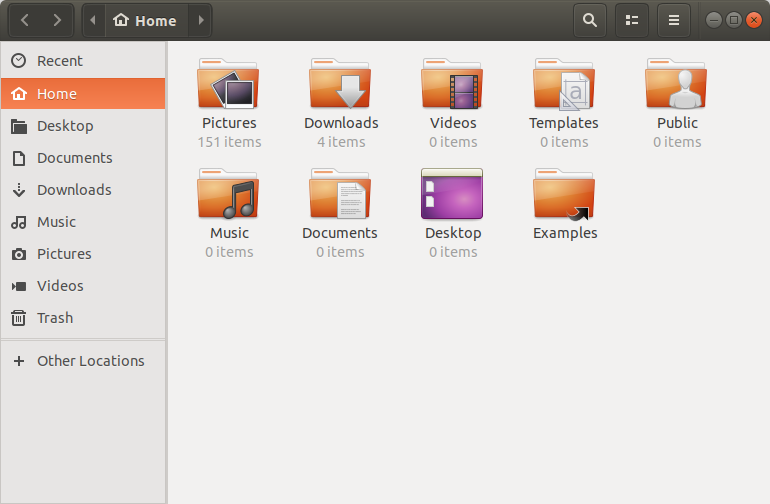Open Trash in the sidebar
Screen dimensions: 770x504
point(83,318)
